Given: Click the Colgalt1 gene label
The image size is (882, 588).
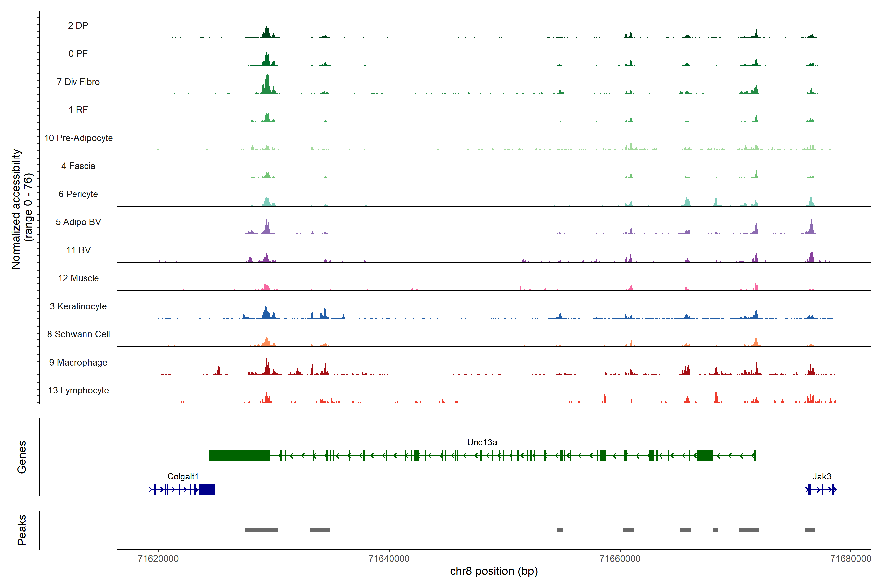Looking at the screenshot, I should [x=183, y=477].
